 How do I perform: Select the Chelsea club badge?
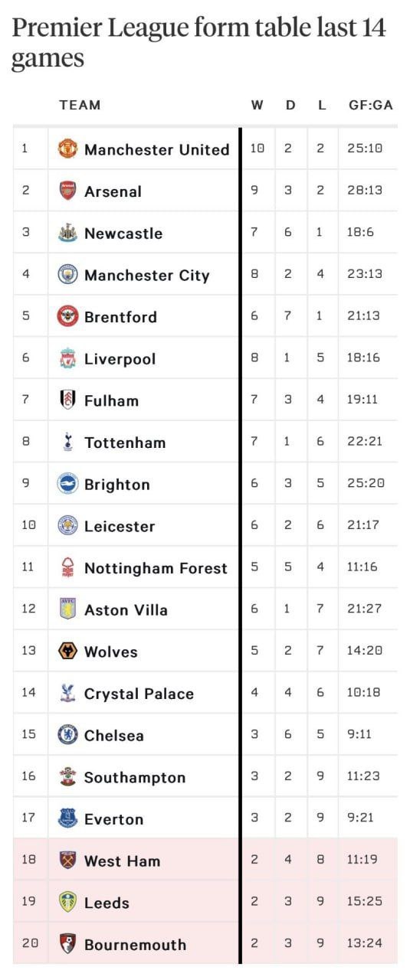(x=68, y=735)
